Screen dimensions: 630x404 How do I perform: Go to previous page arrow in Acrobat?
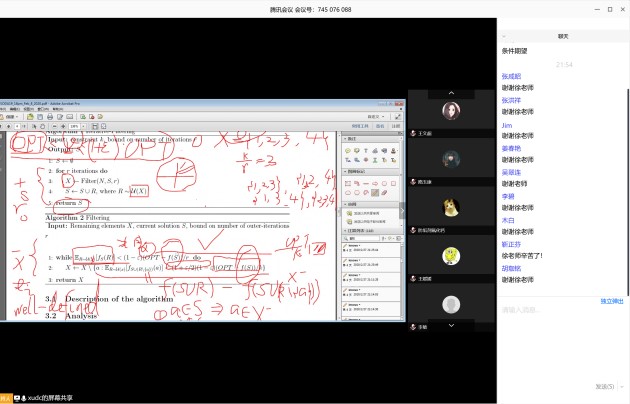coord(1,127)
